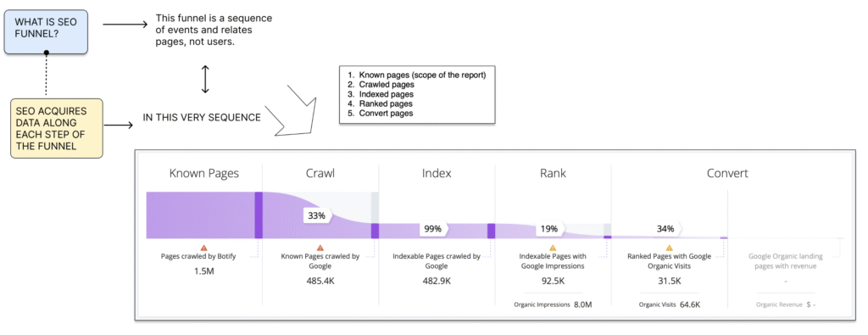This screenshot has height=335, width=868.
Task: Click the numbered list of funnel pages box
Action: 417,94
